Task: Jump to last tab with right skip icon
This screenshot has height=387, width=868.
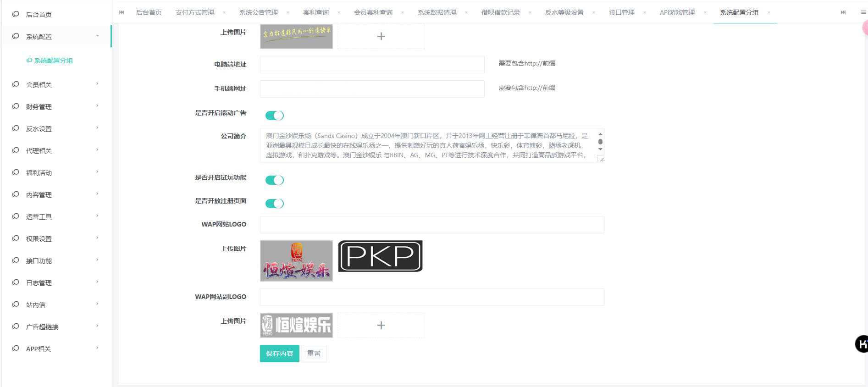Action: coord(843,12)
